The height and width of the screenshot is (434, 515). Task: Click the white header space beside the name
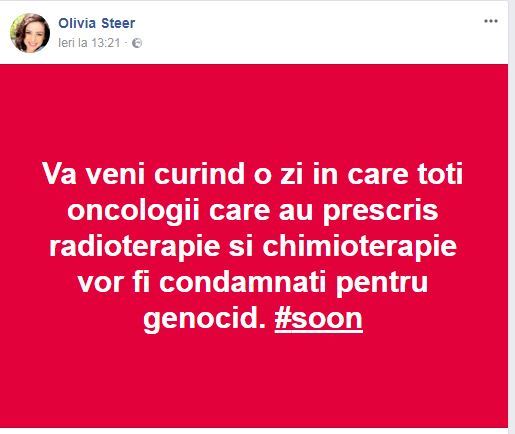pyautogui.click(x=300, y=32)
